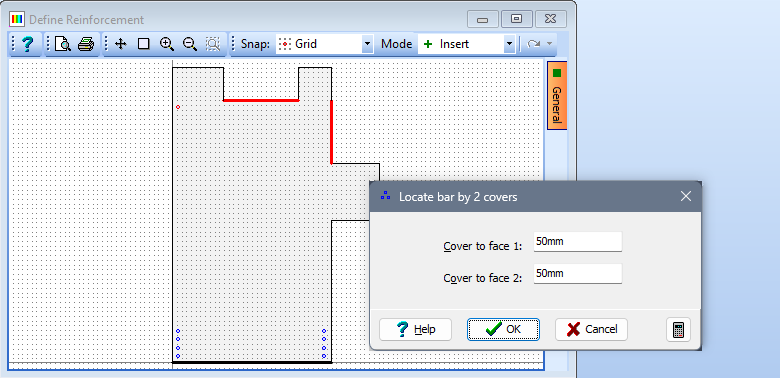Image resolution: width=780 pixels, height=378 pixels.
Task: Select the red bar marker in section
Action: click(x=178, y=107)
